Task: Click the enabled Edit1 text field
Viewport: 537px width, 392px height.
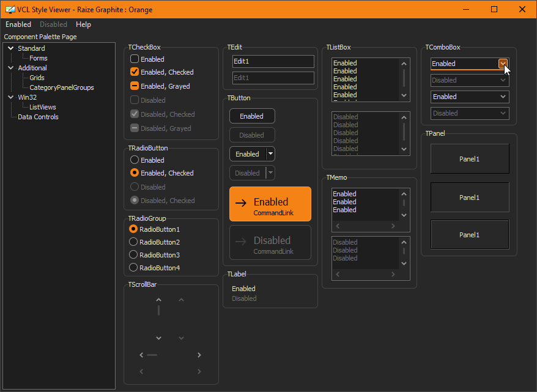Action: coord(273,61)
